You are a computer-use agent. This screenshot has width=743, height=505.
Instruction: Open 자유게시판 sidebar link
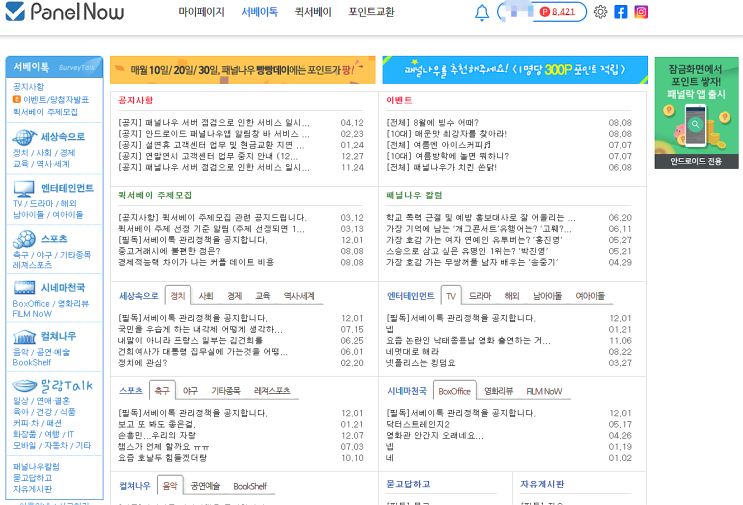[x=32, y=489]
